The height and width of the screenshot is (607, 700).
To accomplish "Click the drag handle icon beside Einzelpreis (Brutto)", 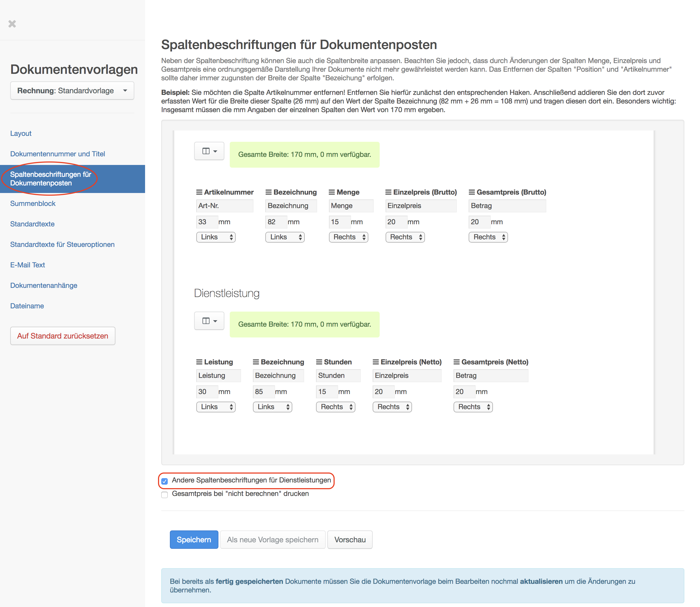I will click(388, 192).
